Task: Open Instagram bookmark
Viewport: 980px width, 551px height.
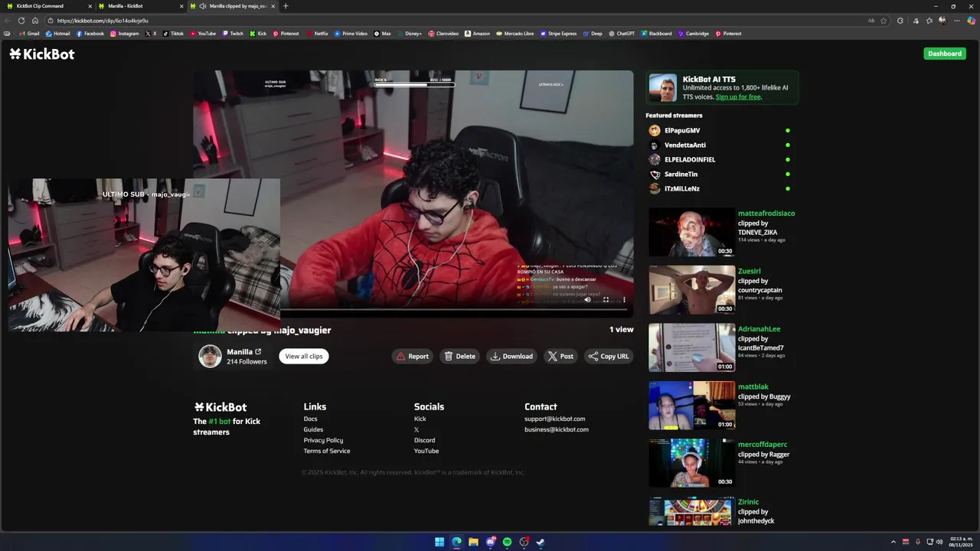Action: [124, 34]
